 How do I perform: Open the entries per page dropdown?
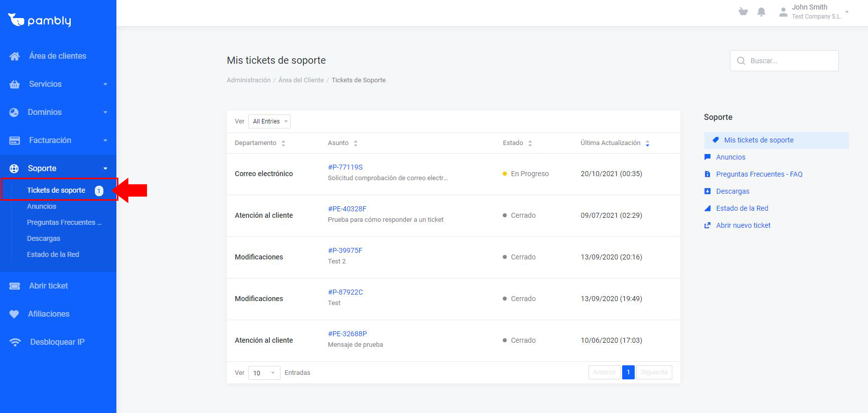click(264, 373)
